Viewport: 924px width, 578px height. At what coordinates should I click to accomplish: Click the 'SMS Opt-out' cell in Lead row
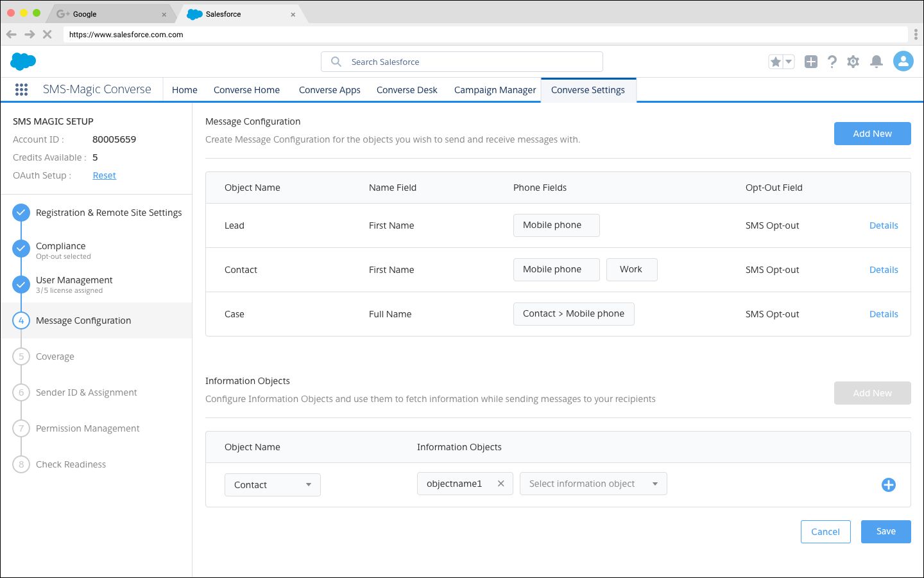click(773, 225)
